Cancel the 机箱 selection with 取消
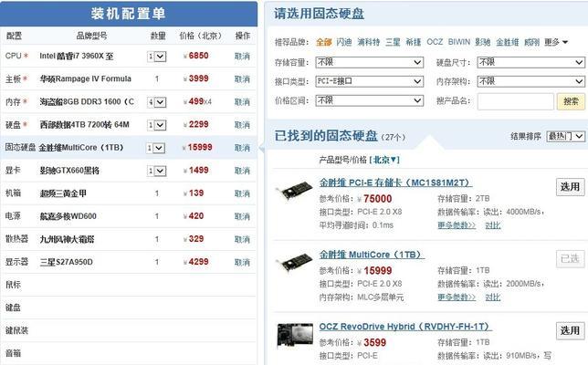Viewport: 588px width, 365px height. [x=242, y=193]
